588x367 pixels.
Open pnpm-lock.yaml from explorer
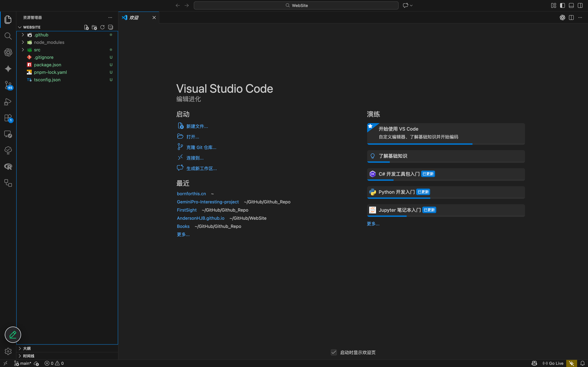pyautogui.click(x=67, y=72)
